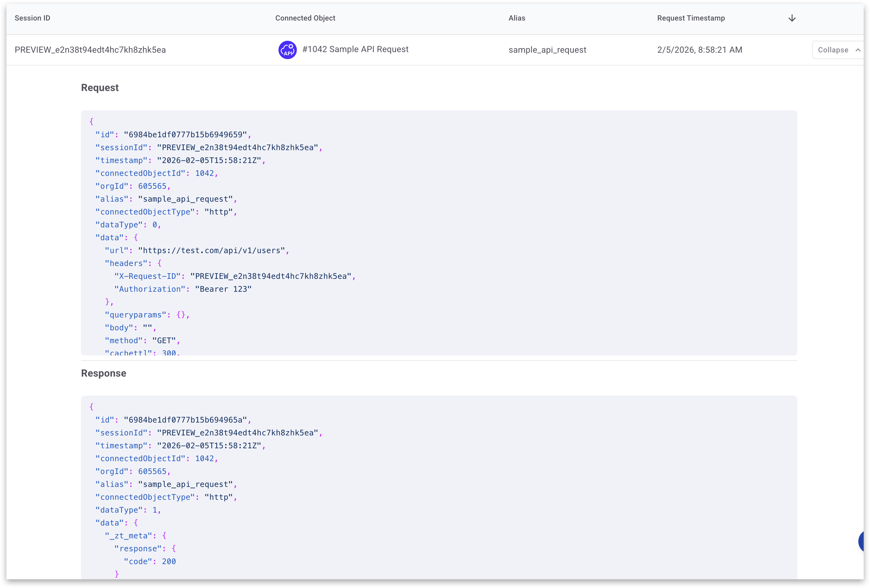Click the Response section heading
The height and width of the screenshot is (588, 870).
103,373
